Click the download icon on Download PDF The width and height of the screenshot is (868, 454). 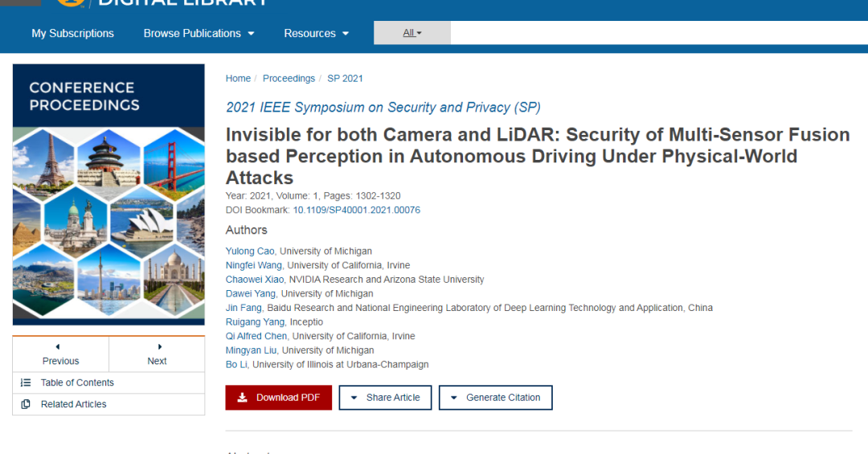click(243, 398)
